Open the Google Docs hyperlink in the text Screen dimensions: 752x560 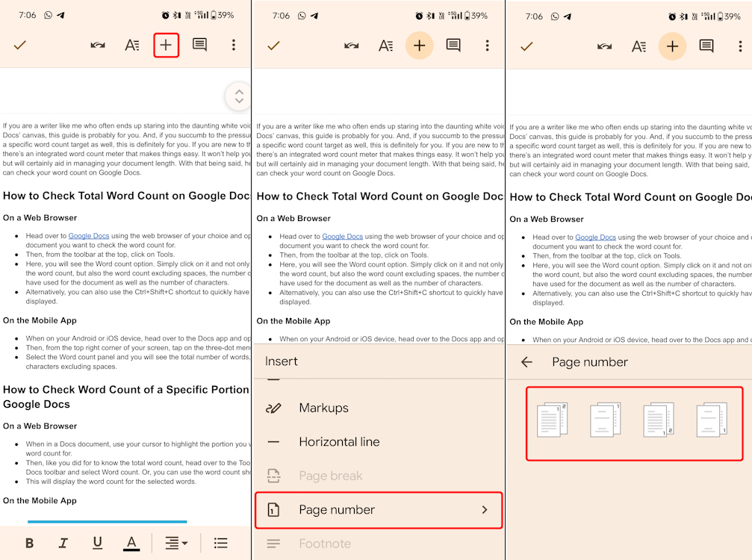(89, 234)
